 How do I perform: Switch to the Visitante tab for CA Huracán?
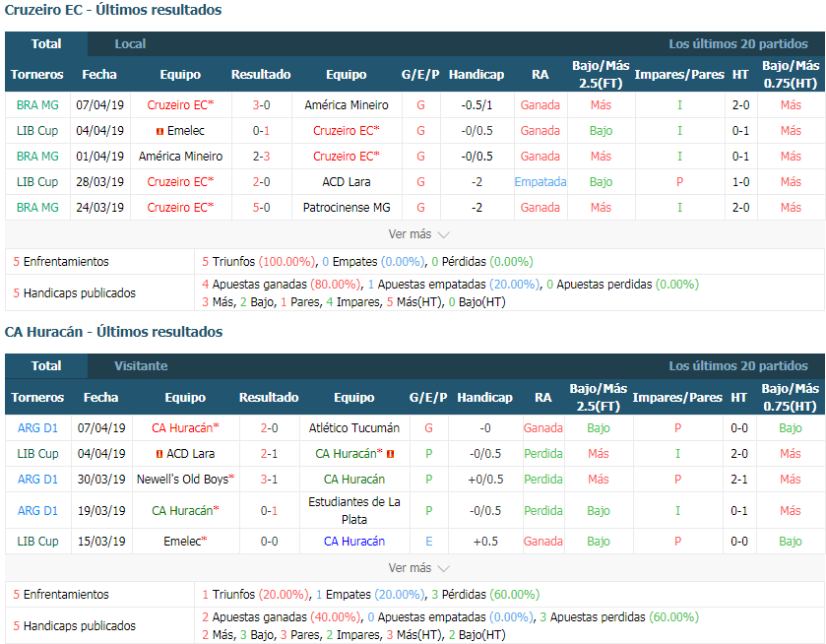click(x=141, y=365)
